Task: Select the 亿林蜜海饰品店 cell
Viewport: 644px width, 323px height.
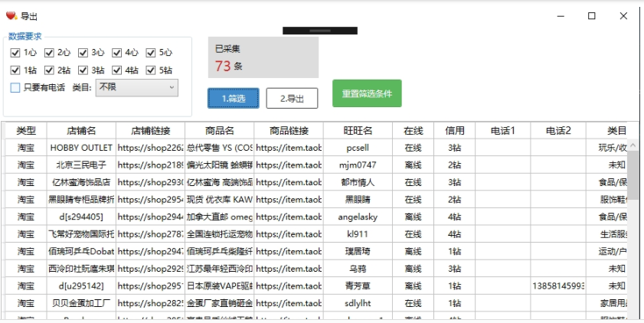Action: [x=81, y=182]
